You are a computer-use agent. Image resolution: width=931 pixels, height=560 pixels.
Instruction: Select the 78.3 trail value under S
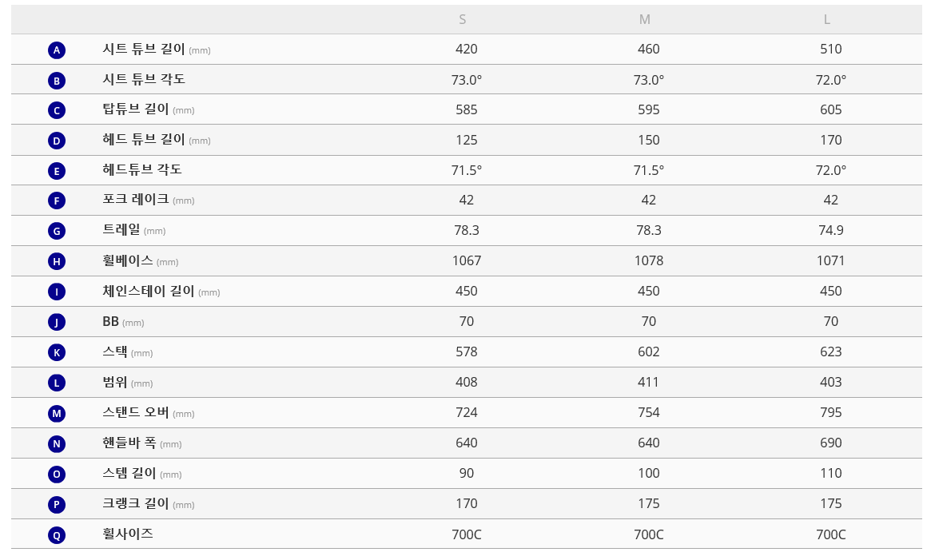467,231
